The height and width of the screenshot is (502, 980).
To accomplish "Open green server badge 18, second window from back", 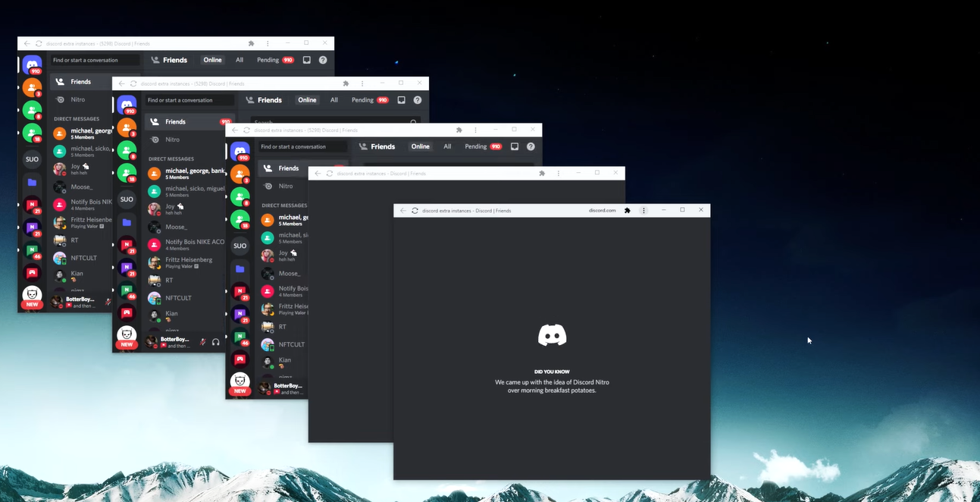I will pos(127,173).
